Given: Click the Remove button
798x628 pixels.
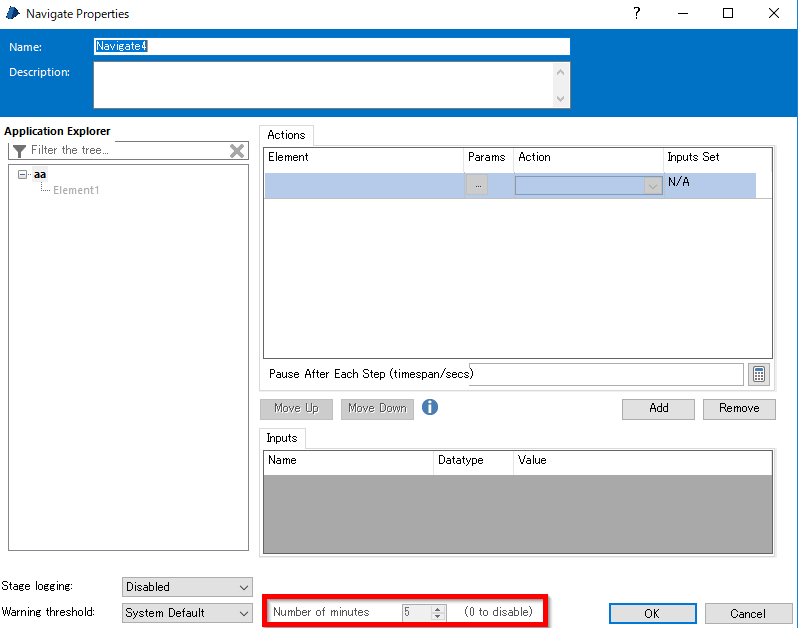Looking at the screenshot, I should click(739, 408).
